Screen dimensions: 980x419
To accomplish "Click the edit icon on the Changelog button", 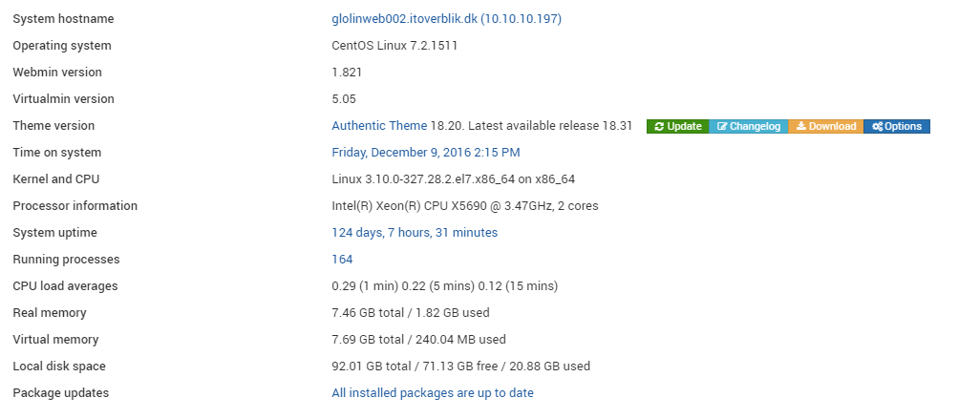I will [x=722, y=127].
